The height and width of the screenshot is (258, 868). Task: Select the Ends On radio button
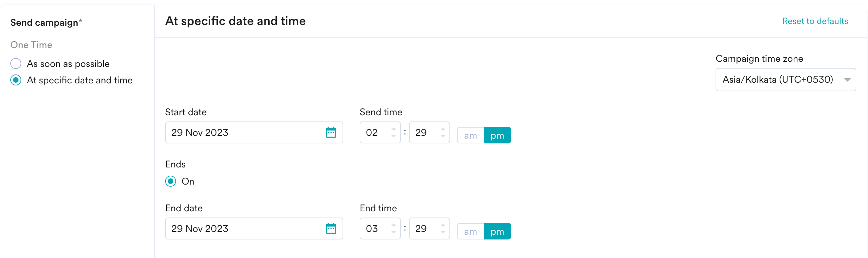pos(171,181)
